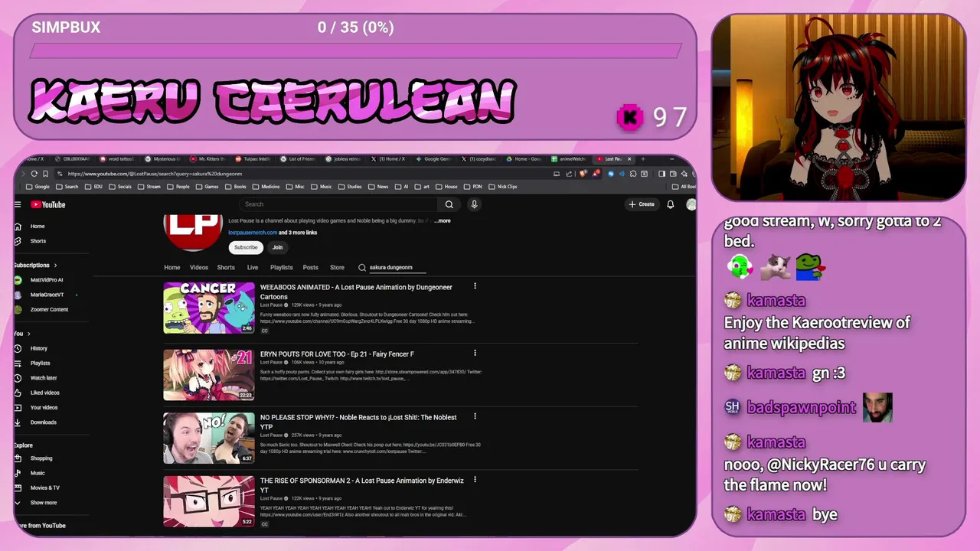The width and height of the screenshot is (980, 551).
Task: Open Shopping under Explore
Action: point(34,458)
